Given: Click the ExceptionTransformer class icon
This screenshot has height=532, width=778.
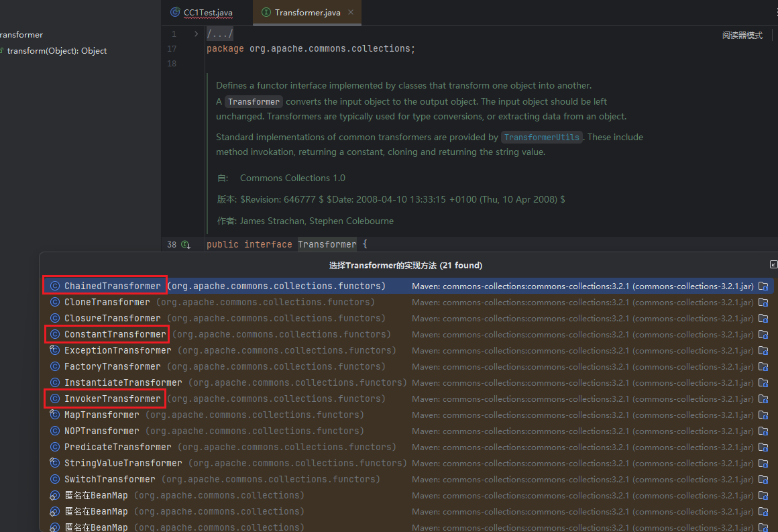Looking at the screenshot, I should pos(55,350).
